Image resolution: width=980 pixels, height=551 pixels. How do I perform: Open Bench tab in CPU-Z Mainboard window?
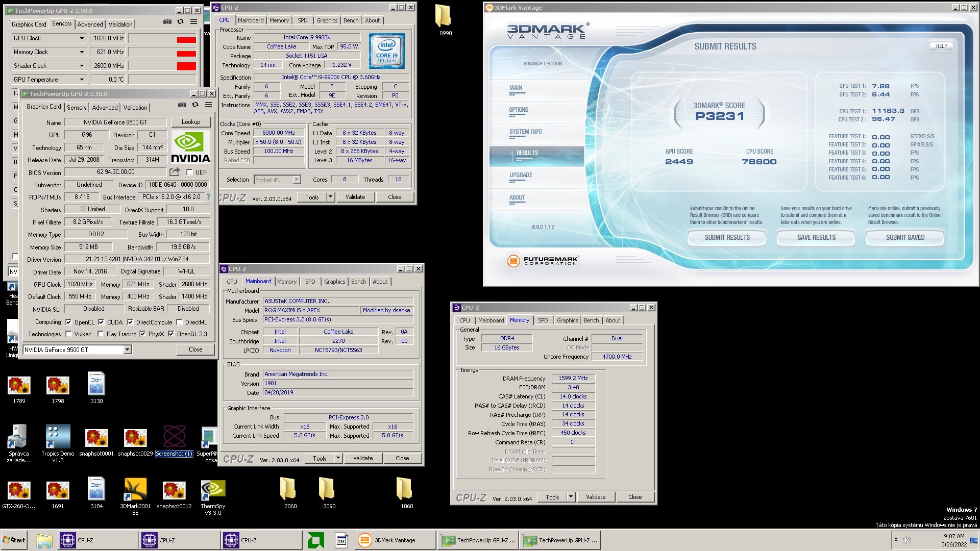click(358, 282)
